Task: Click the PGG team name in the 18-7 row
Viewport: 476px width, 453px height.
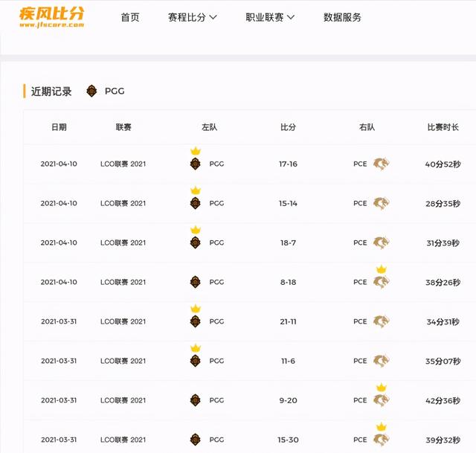Action: click(x=216, y=242)
